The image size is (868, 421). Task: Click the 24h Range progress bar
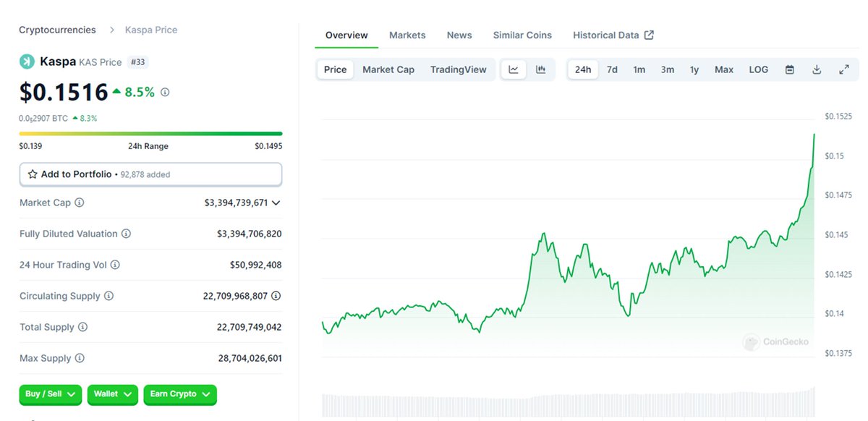tap(150, 134)
